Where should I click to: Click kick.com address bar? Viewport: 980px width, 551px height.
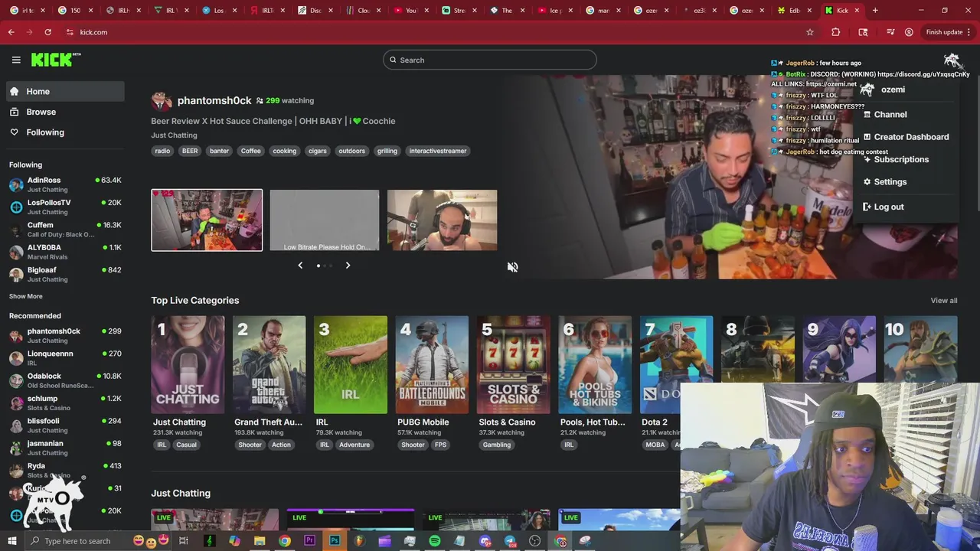(x=429, y=32)
